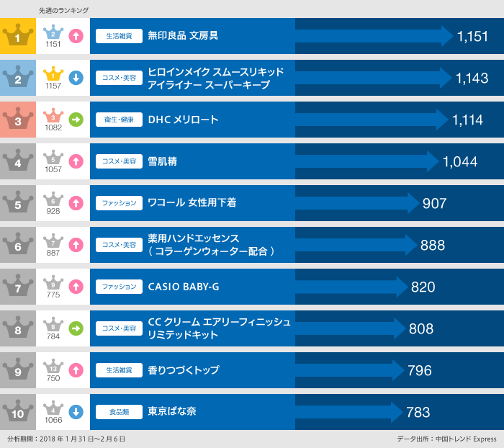The width and height of the screenshot is (504, 448).
Task: Click green right arrow beside DHC メリロート
Action: pos(76,120)
